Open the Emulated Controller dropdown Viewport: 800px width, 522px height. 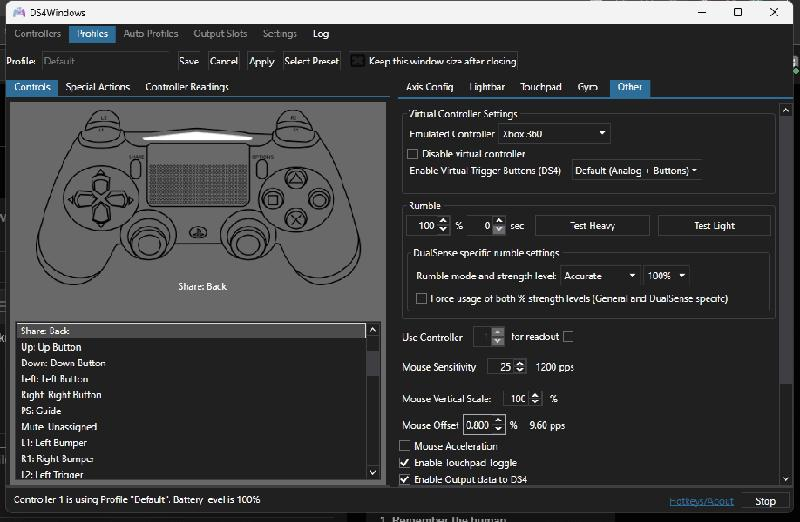click(x=554, y=134)
